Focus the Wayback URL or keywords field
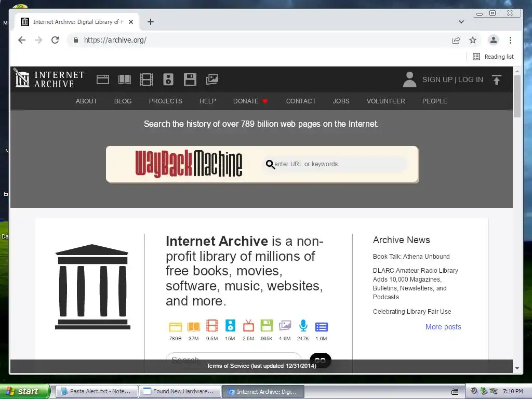 point(334,164)
